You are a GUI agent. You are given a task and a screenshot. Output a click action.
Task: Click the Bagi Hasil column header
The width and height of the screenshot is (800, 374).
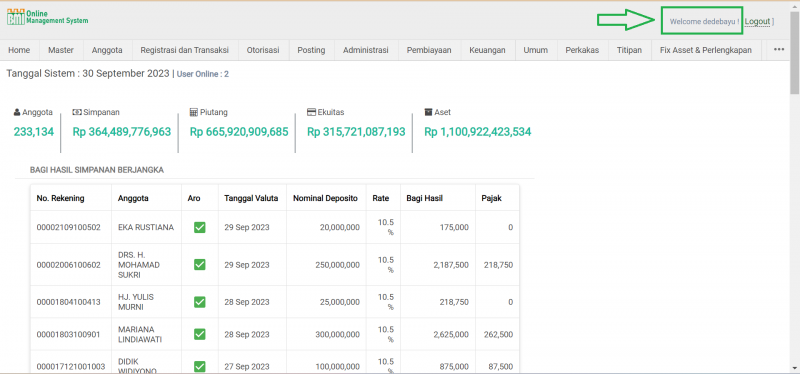[x=424, y=198]
